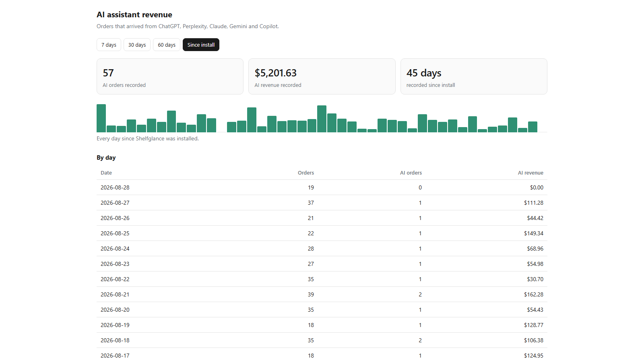Select the 2026-08-21 table row

click(322, 294)
